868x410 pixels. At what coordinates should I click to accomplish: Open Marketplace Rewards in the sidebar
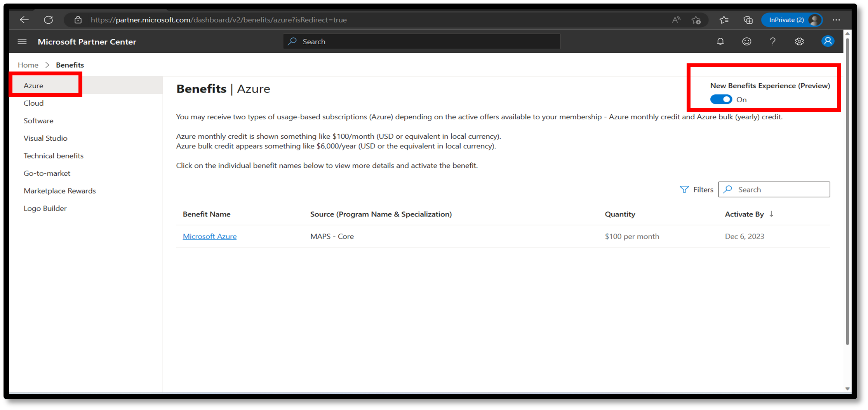point(59,191)
